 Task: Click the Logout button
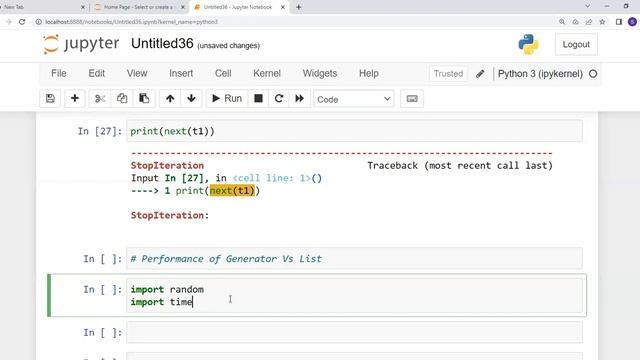(x=576, y=44)
